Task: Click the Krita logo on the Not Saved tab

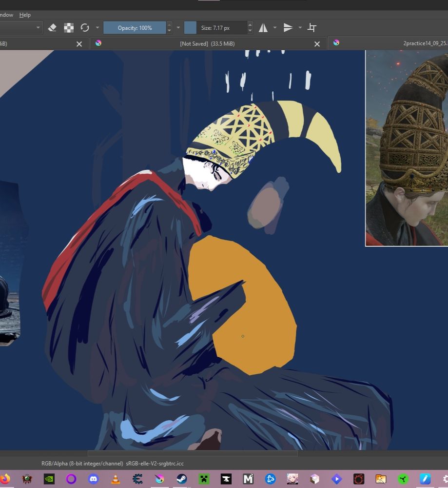Action: point(98,43)
